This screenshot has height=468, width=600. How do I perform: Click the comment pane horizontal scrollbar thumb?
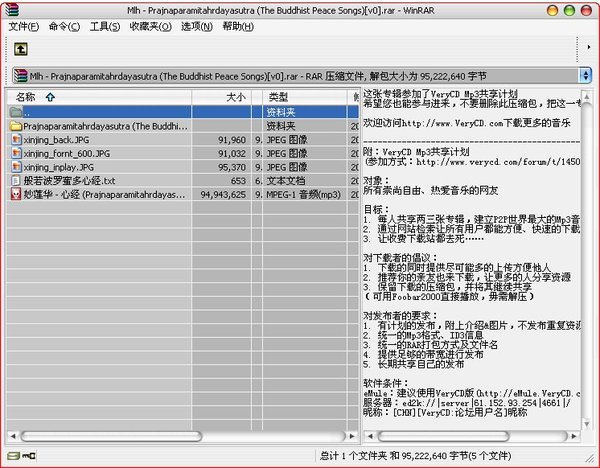coord(443,436)
